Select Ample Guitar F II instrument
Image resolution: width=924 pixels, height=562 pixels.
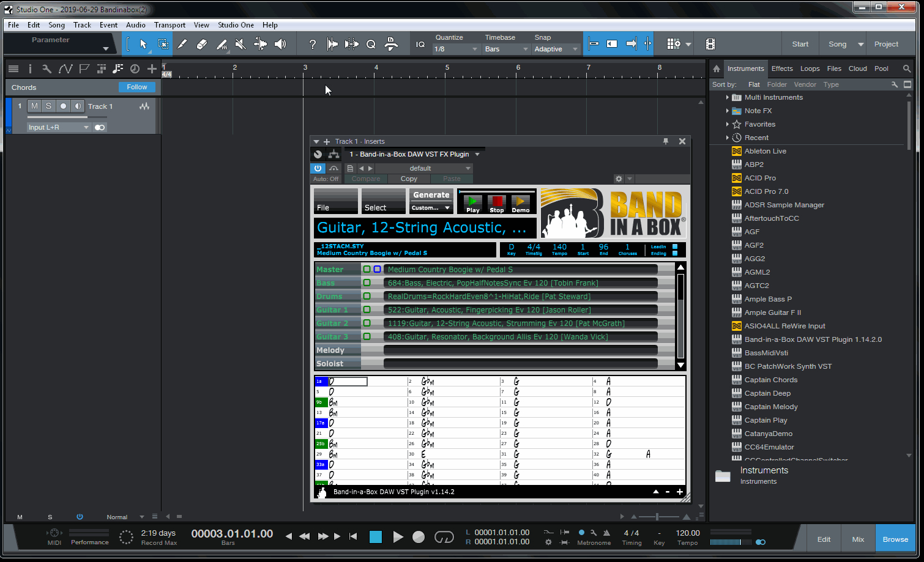coord(772,312)
